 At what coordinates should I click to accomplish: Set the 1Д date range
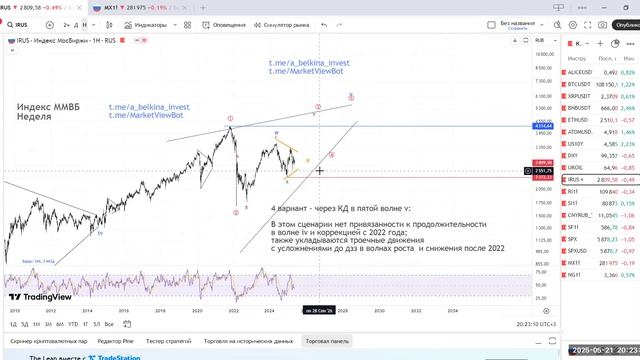13,324
